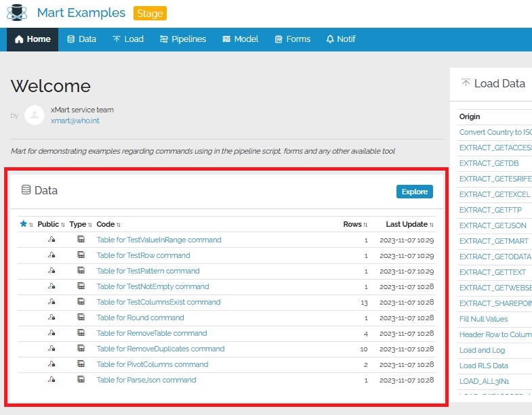The width and height of the screenshot is (532, 415).
Task: Open EXTRACT_GETDB origin link
Action: [x=489, y=163]
